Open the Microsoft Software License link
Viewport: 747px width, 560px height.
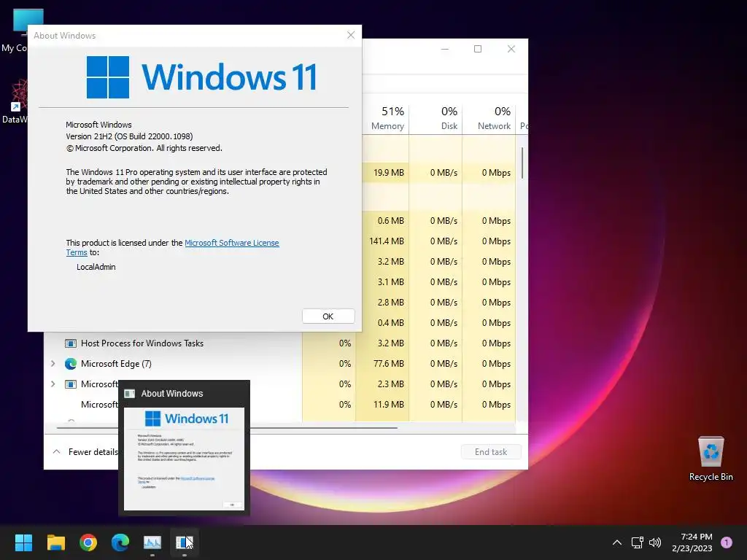[231, 243]
